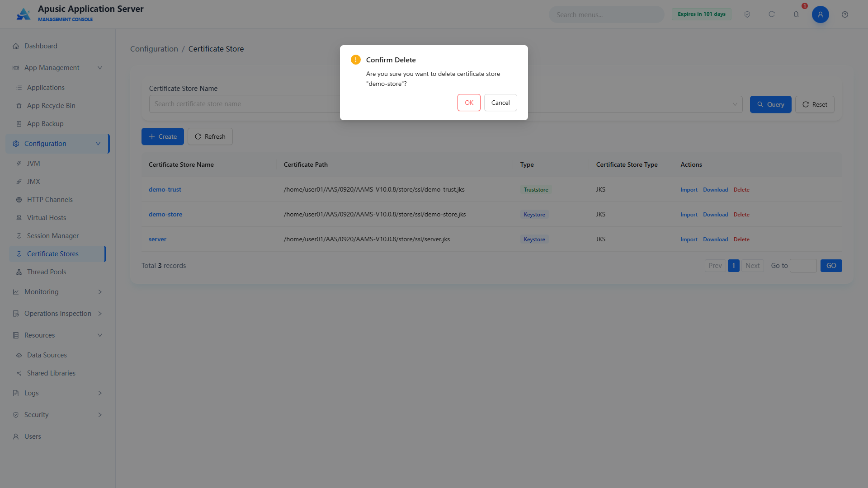
Task: Open the Thread Pools menu item
Action: coord(57,272)
